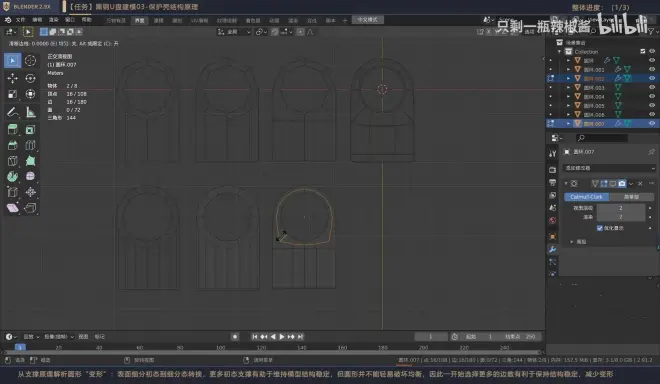660x384 pixels.
Task: Activate the Shrink/Fatten tool
Action: pos(30,192)
